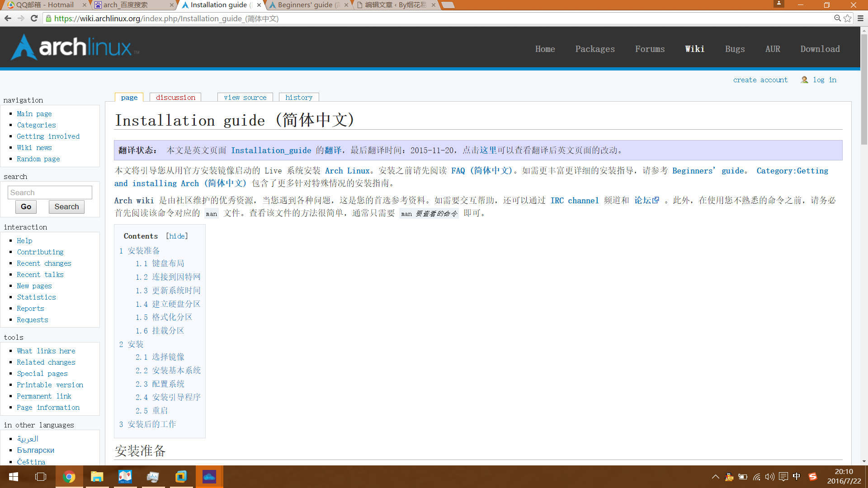Open the IRC channel link
The image size is (868, 488).
click(575, 201)
